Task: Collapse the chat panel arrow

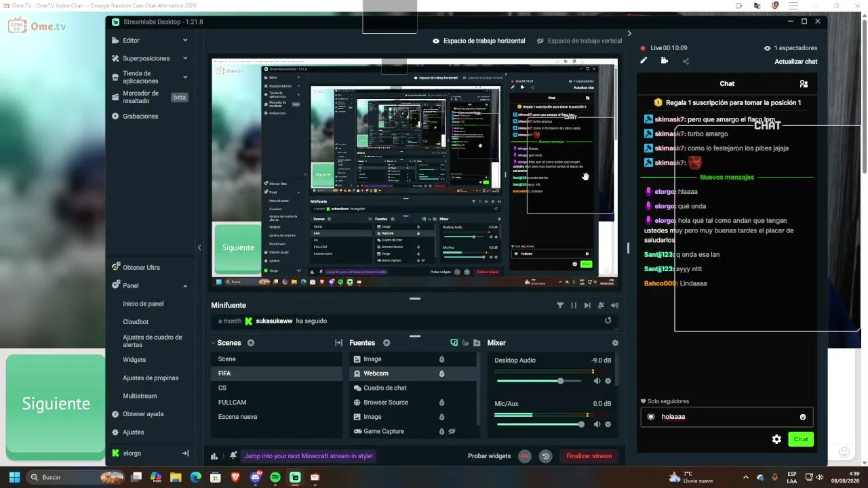Action: (x=629, y=33)
